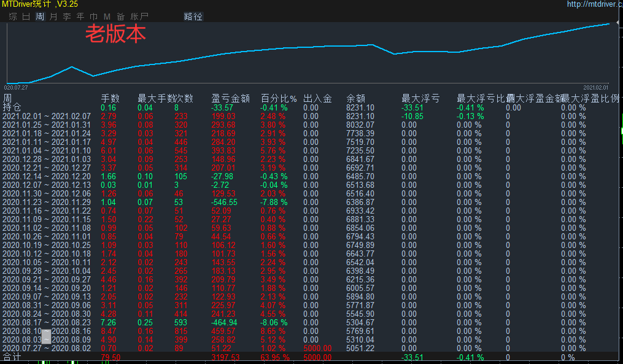
Task: Select row 2020.09.28 ~ 2020.10.04
Action: pyautogui.click(x=47, y=271)
